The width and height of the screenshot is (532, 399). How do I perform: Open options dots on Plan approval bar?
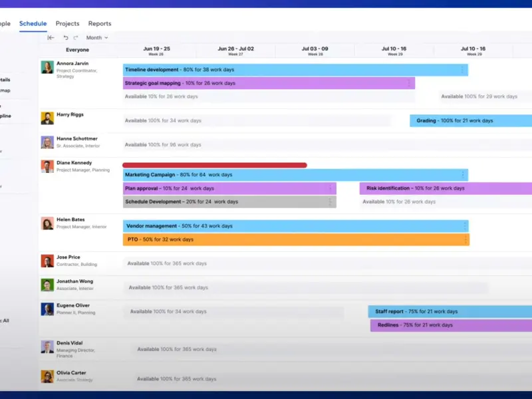click(x=331, y=188)
